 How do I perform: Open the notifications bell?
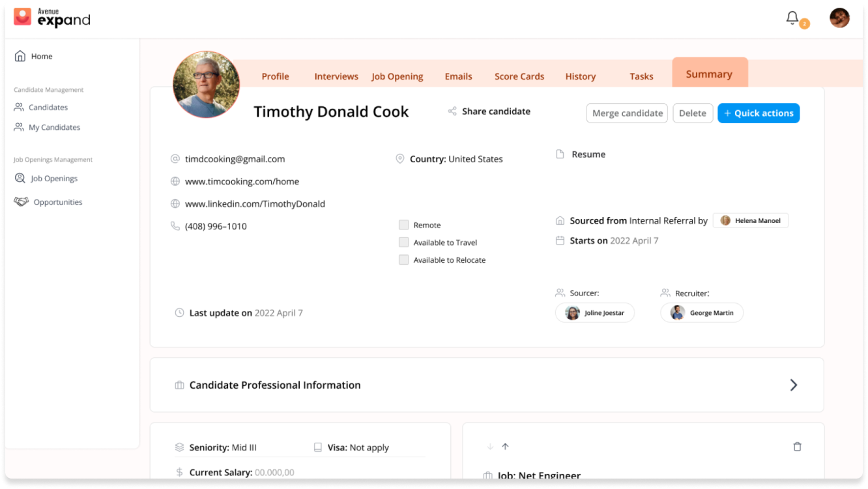click(792, 18)
